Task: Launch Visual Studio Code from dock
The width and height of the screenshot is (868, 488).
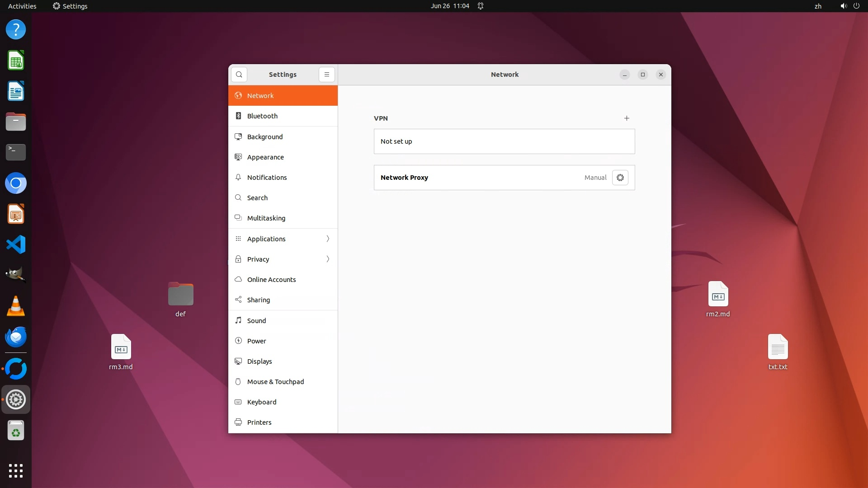Action: pos(16,244)
